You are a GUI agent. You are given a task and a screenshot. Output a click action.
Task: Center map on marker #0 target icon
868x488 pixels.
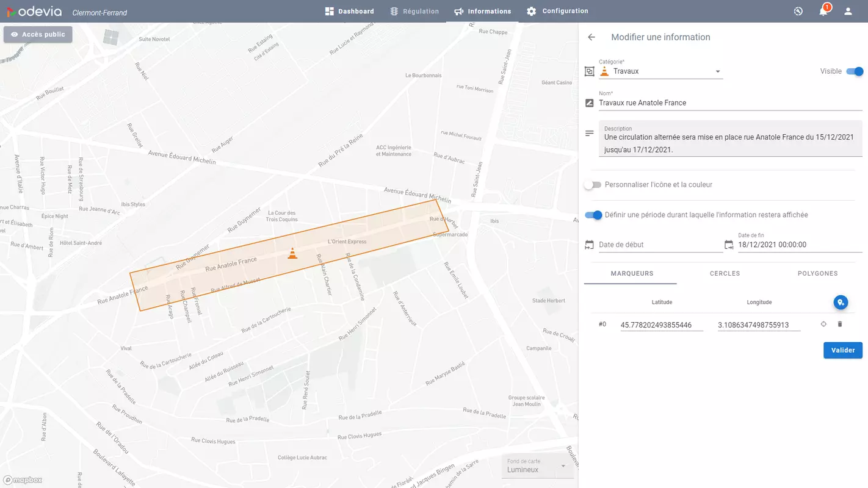click(823, 324)
